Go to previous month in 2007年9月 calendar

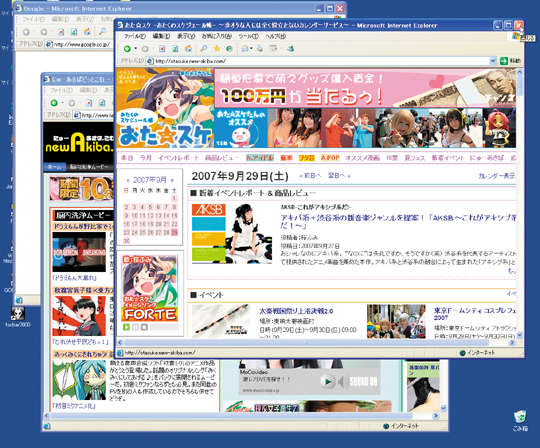coord(128,180)
